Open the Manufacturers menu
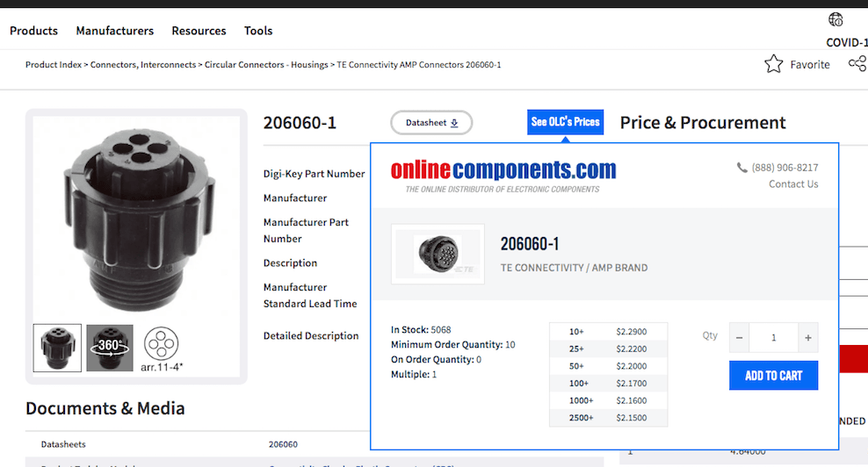The height and width of the screenshot is (467, 868). point(114,31)
